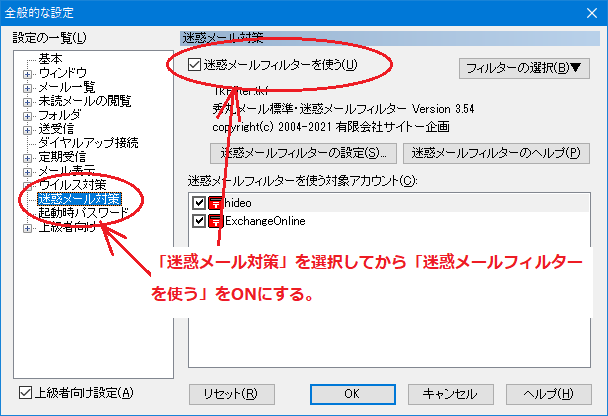Click the ExchangeOnline account filter icon
This screenshot has height=416, width=608.
click(215, 221)
